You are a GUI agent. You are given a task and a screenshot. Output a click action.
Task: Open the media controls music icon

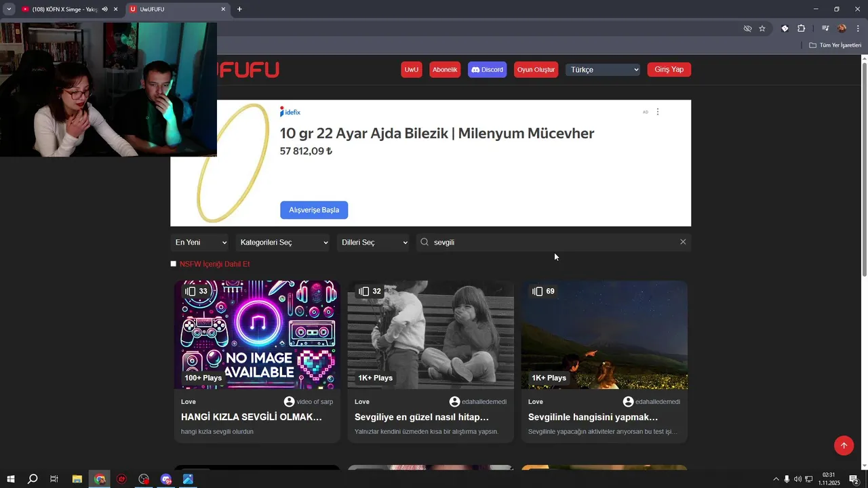[x=825, y=28]
